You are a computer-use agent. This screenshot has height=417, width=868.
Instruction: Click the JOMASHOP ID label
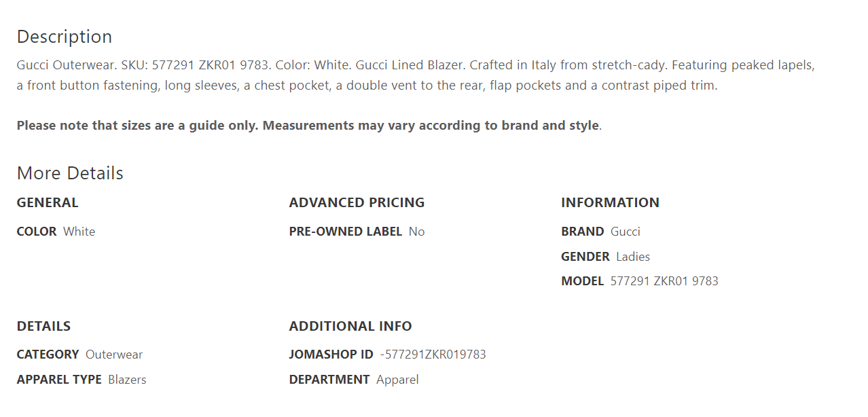pyautogui.click(x=331, y=355)
